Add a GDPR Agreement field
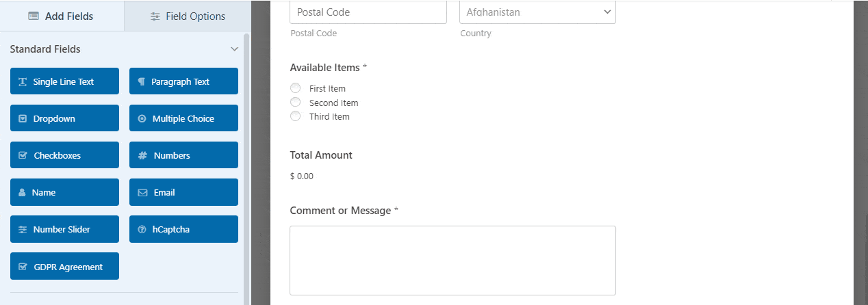868x305 pixels. [64, 267]
